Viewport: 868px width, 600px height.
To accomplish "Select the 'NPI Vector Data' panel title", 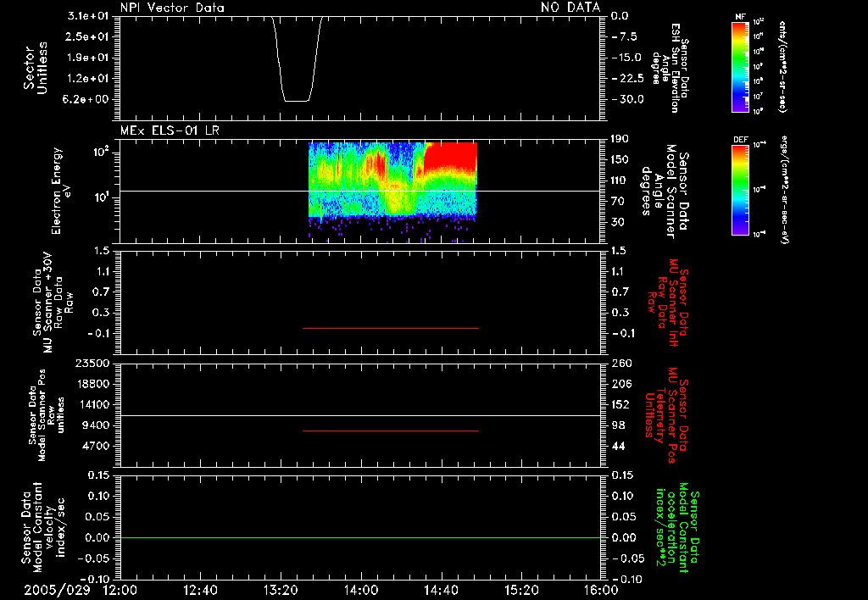I will coord(172,7).
